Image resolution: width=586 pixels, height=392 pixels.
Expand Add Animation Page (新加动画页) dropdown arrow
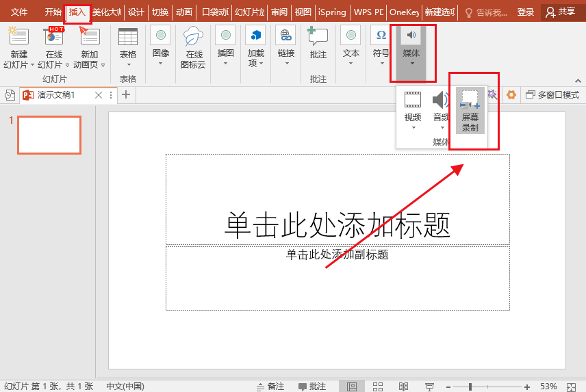tap(103, 65)
